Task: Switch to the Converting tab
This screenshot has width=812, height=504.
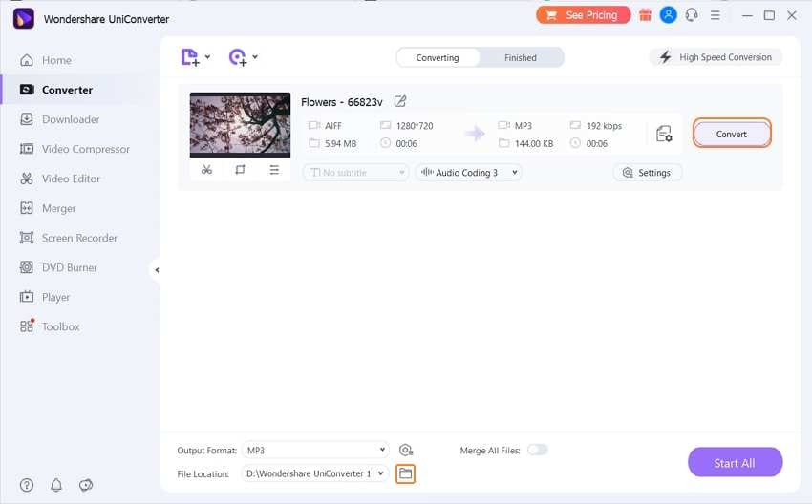Action: tap(438, 57)
